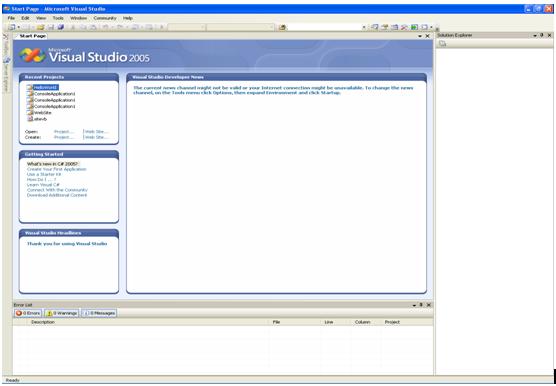The height and width of the screenshot is (386, 556).
Task: Open Download Additional Content link
Action: tap(57, 195)
